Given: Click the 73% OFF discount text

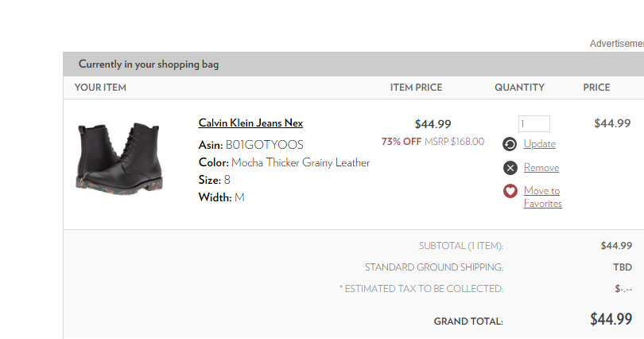Looking at the screenshot, I should click(402, 142).
